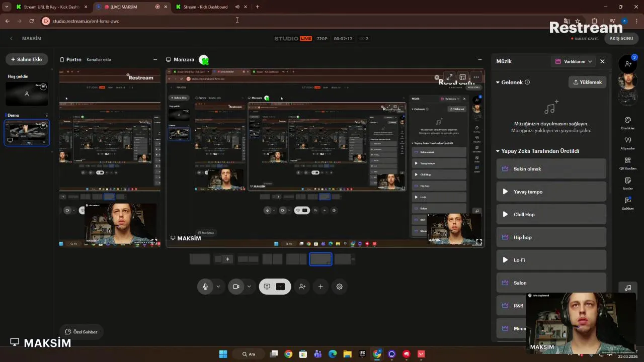Collapse the Portre panel
The image size is (644, 362).
click(155, 59)
